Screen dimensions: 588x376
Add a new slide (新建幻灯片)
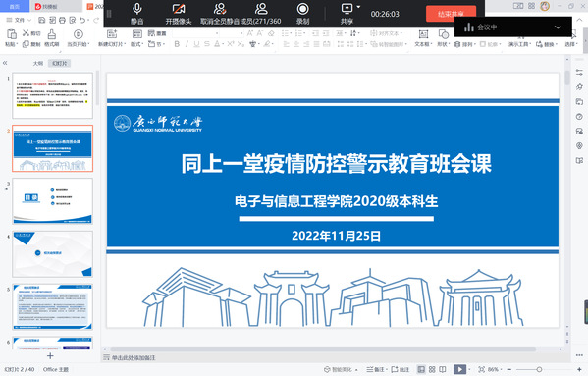112,38
